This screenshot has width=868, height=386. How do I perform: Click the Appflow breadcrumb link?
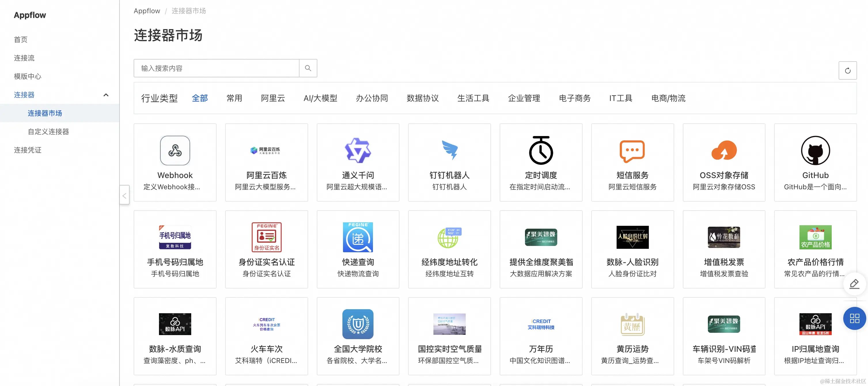[147, 11]
